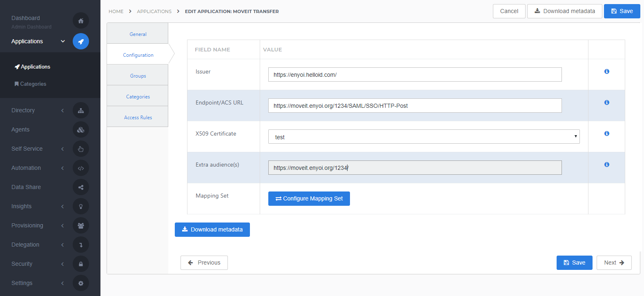The width and height of the screenshot is (644, 296).
Task: Open the Agents cubes icon
Action: click(x=81, y=129)
